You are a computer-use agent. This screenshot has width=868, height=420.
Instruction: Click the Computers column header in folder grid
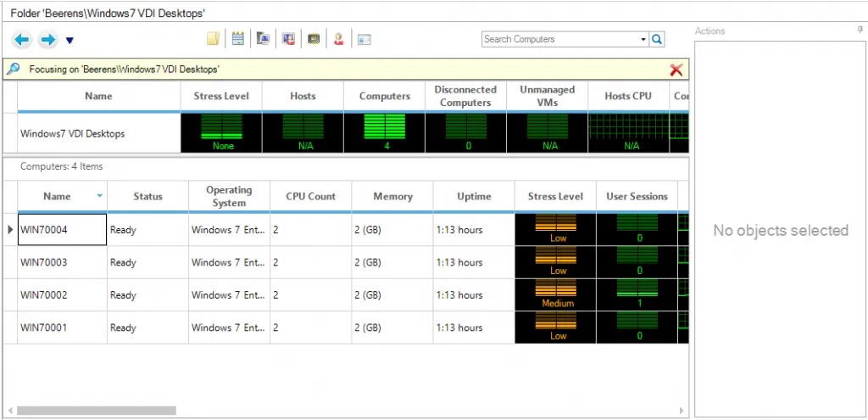point(385,97)
